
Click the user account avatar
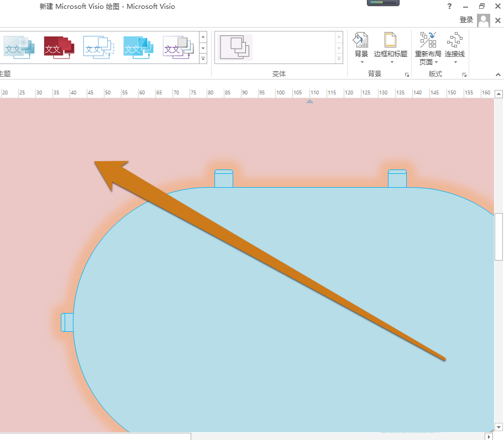483,20
